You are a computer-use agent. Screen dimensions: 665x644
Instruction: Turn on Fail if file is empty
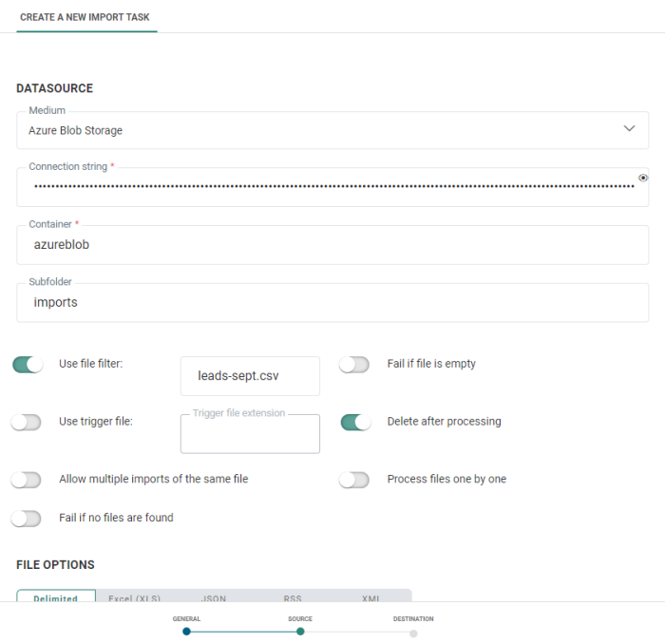tap(354, 365)
